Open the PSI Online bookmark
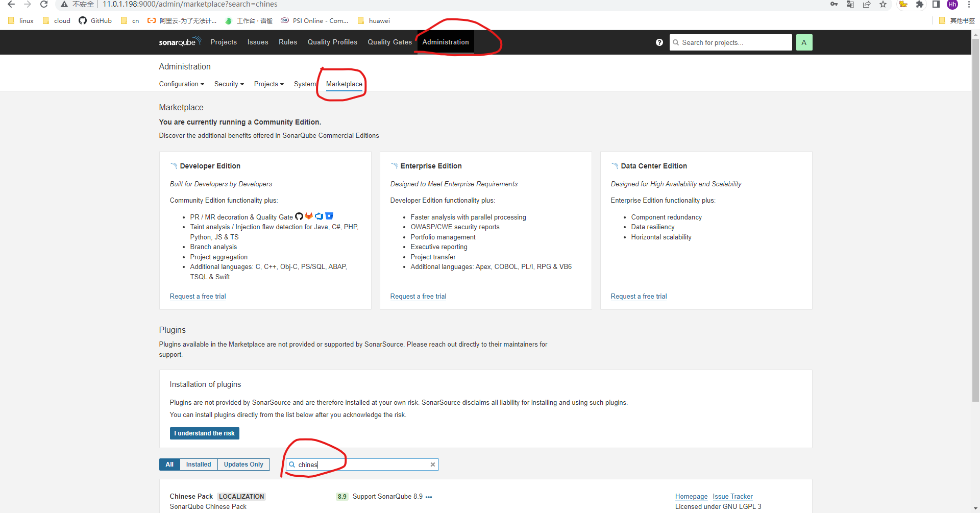This screenshot has width=980, height=513. 314,20
